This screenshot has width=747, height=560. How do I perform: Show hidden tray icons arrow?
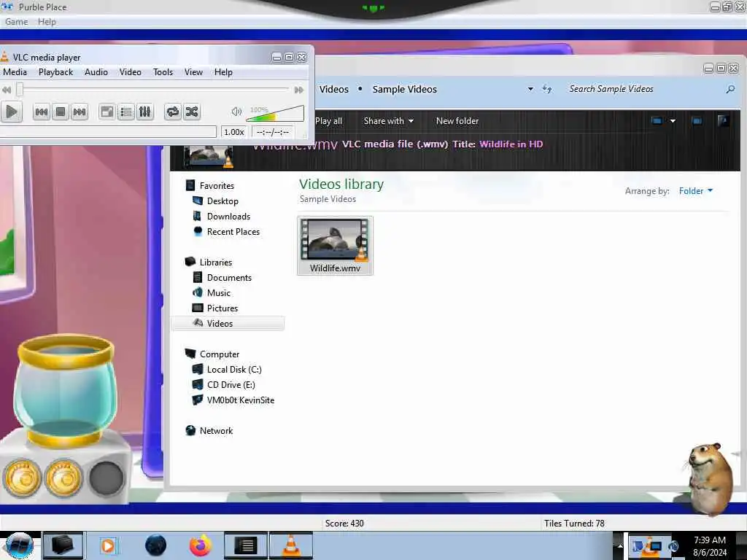click(x=620, y=545)
